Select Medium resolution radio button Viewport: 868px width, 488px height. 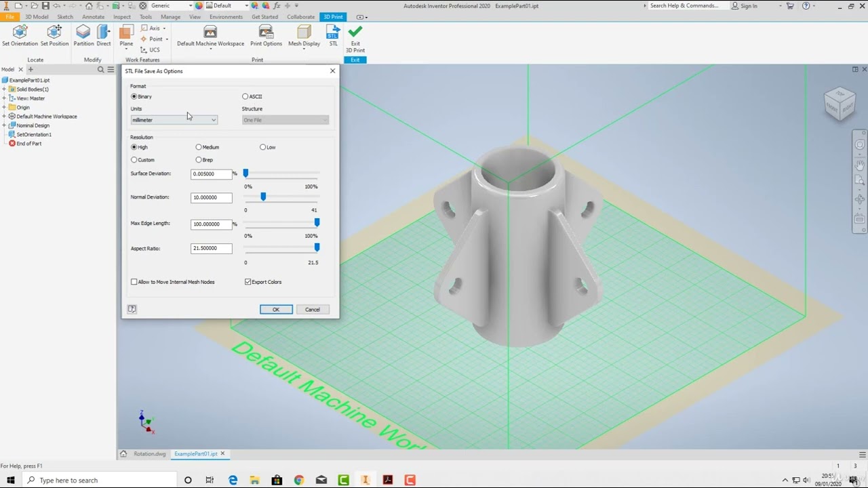point(199,147)
